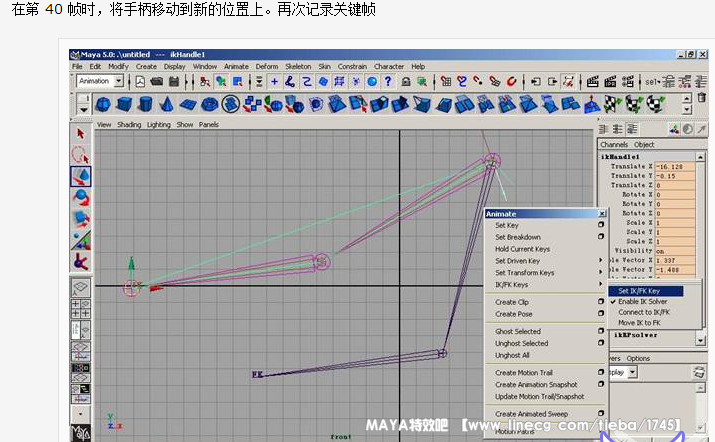
Task: Click the red magnet Make Live icon
Action: tap(512, 82)
